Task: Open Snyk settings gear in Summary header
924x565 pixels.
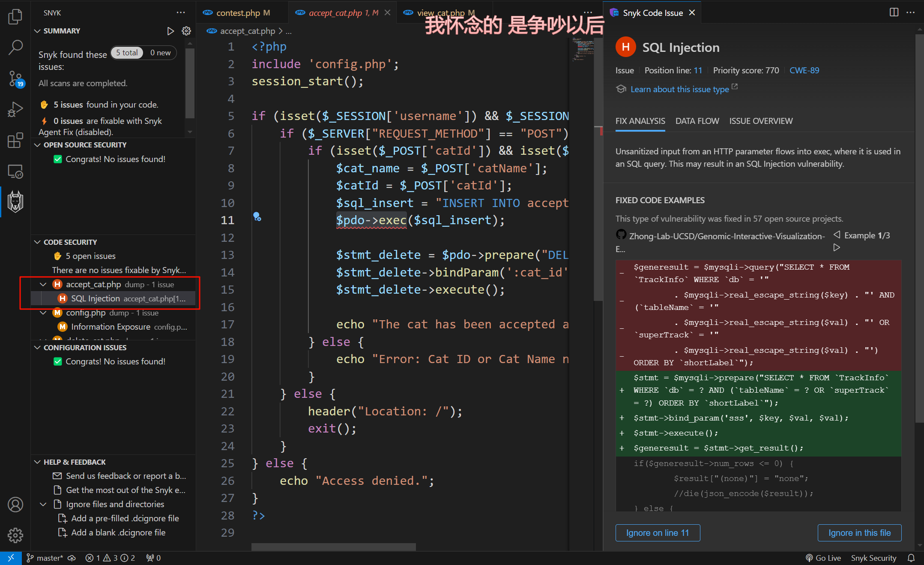Action: [x=186, y=31]
